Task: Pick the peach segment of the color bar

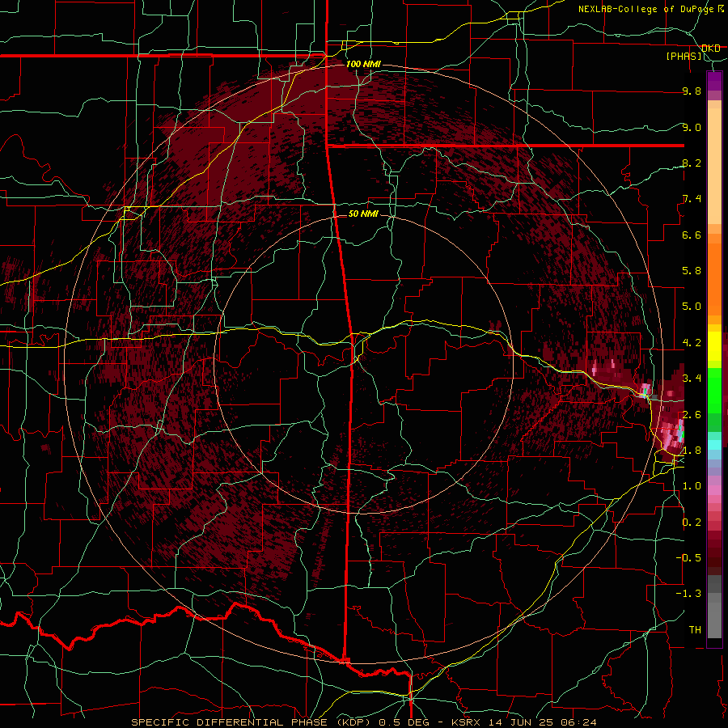Action: tap(714, 167)
